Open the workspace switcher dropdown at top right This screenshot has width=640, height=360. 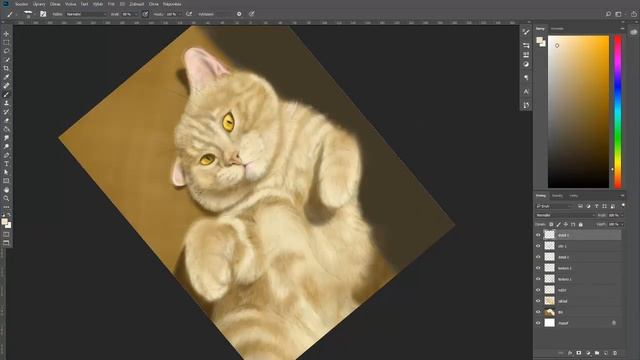[620, 14]
